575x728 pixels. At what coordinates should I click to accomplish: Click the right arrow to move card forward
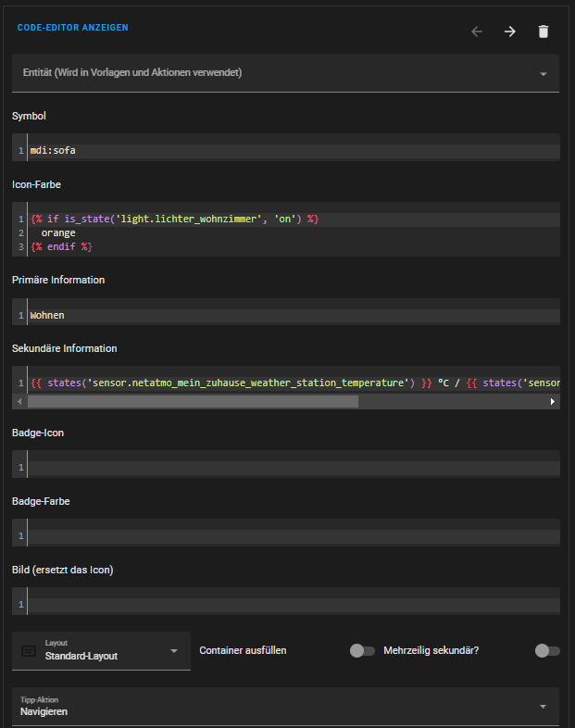pos(510,31)
